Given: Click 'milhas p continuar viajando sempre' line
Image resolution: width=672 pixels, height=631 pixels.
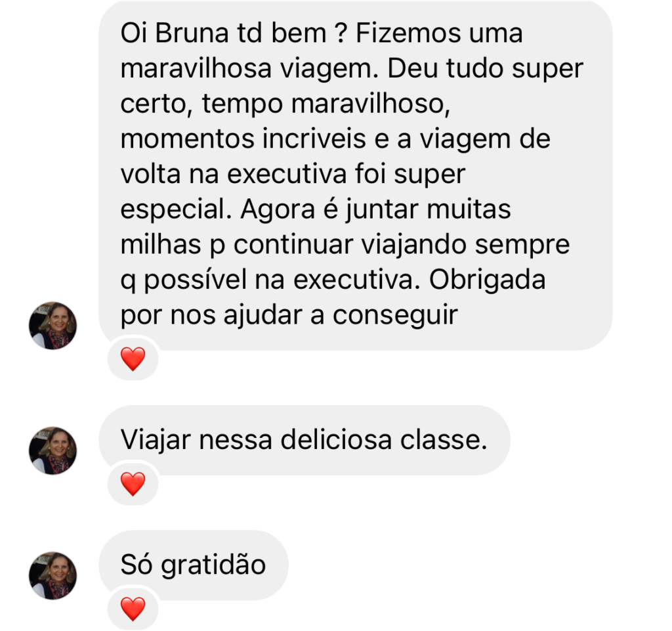Looking at the screenshot, I should click(x=345, y=246).
